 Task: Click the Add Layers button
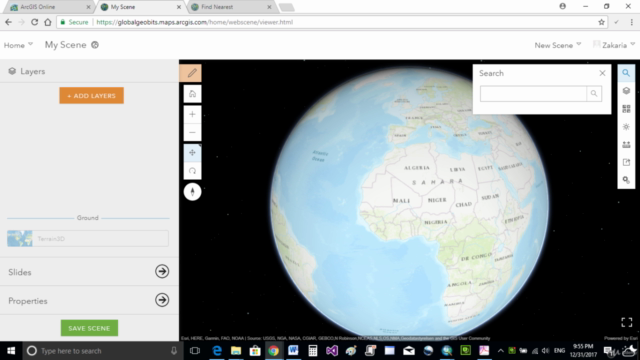point(91,96)
